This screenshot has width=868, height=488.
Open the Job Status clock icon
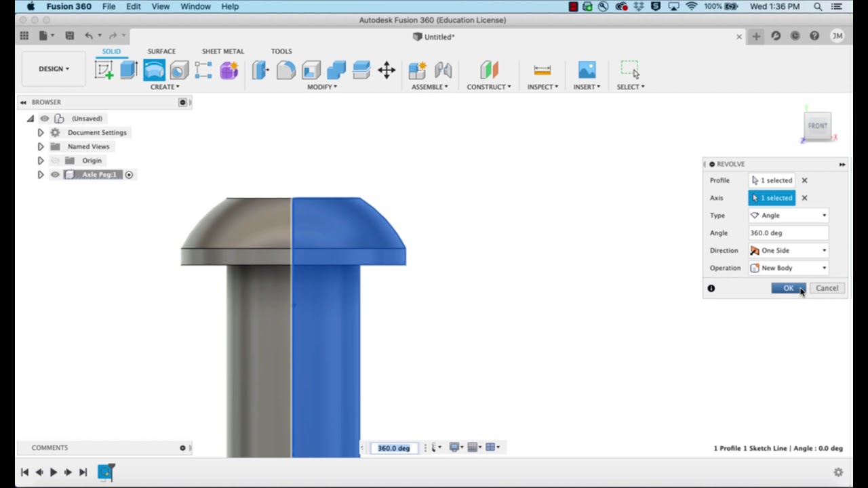[x=795, y=37]
